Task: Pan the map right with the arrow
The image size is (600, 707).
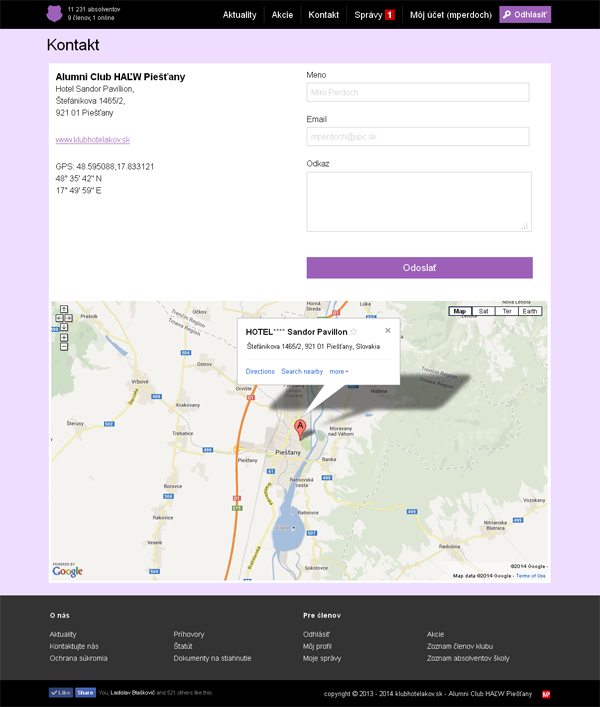Action: point(69,318)
